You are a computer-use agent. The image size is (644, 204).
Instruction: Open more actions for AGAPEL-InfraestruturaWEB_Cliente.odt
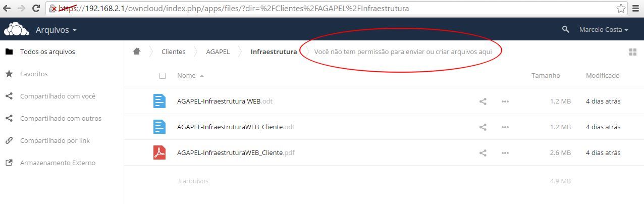(x=505, y=127)
